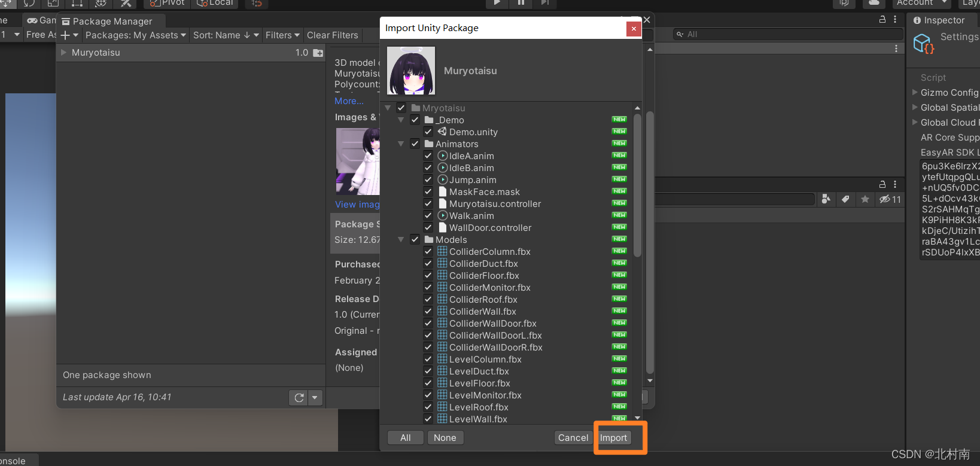Click the favorites star icon

865,199
